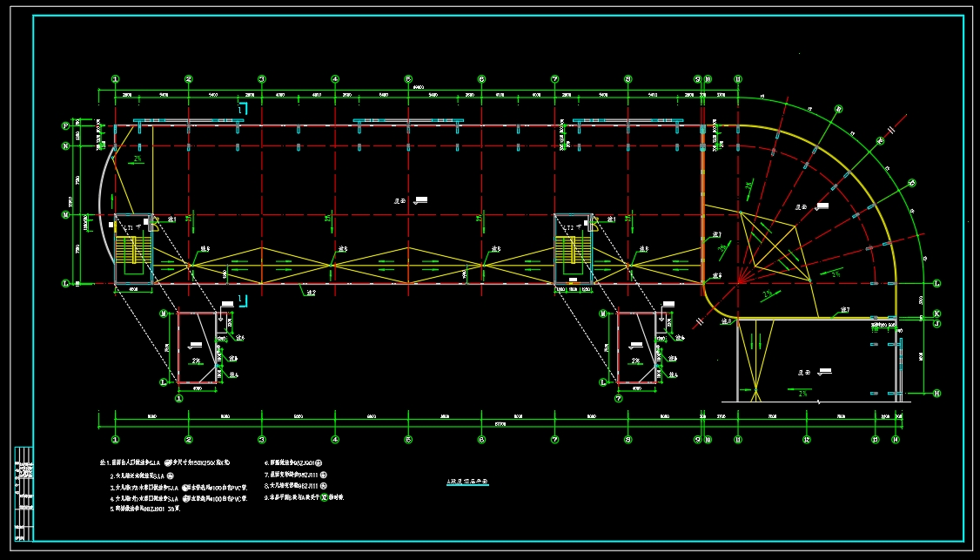Viewport: 980px width, 560px height.
Task: Select bubble 1 under the left stair detail
Action: coord(178,399)
